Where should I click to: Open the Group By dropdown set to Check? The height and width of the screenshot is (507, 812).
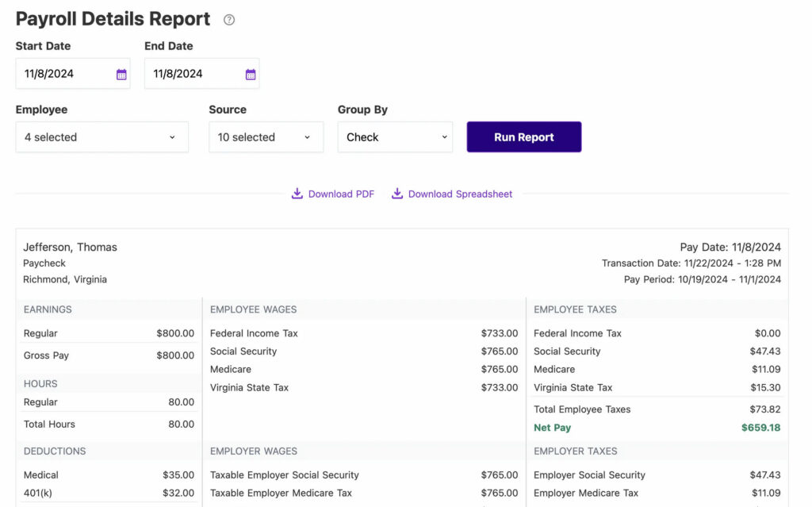[x=395, y=136]
